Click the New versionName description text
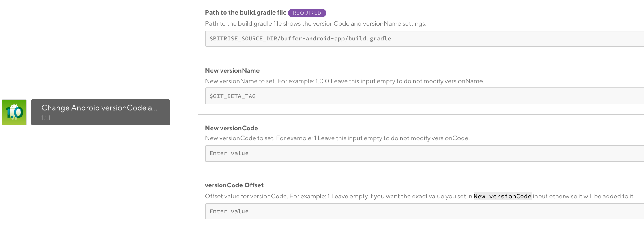The height and width of the screenshot is (225, 644). click(x=344, y=81)
